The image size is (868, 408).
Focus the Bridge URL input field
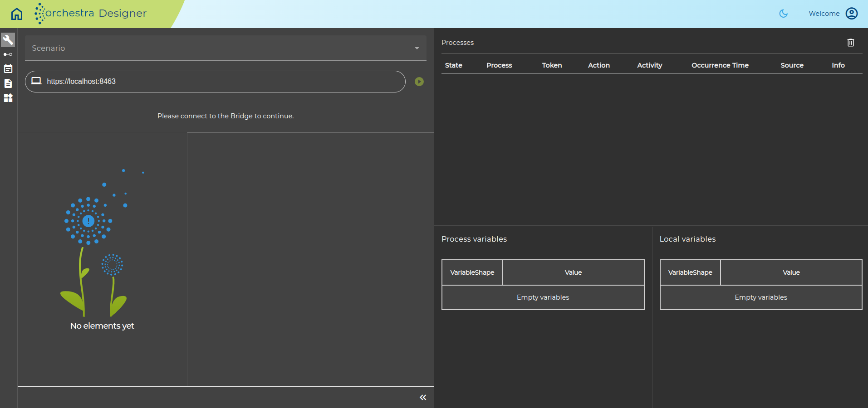coord(215,82)
